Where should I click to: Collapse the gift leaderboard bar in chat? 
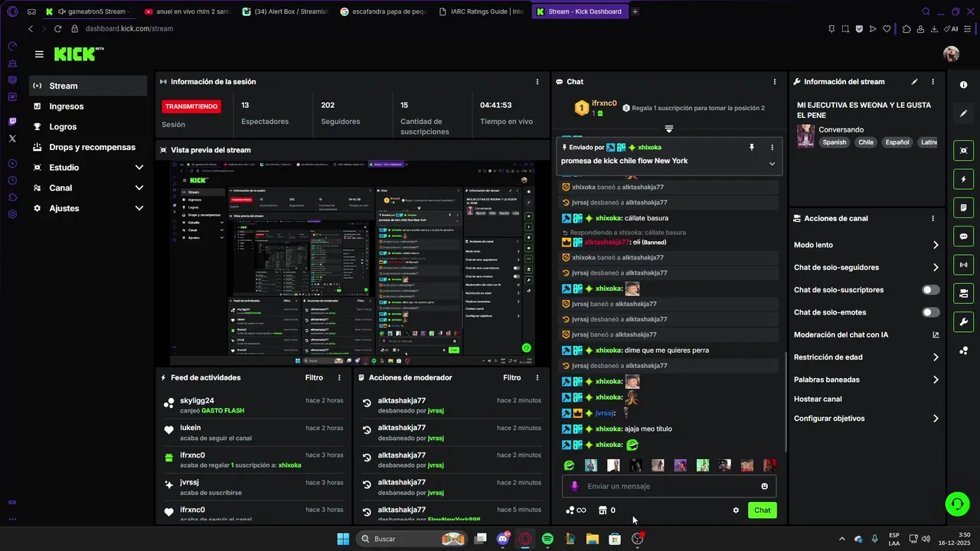pos(668,129)
